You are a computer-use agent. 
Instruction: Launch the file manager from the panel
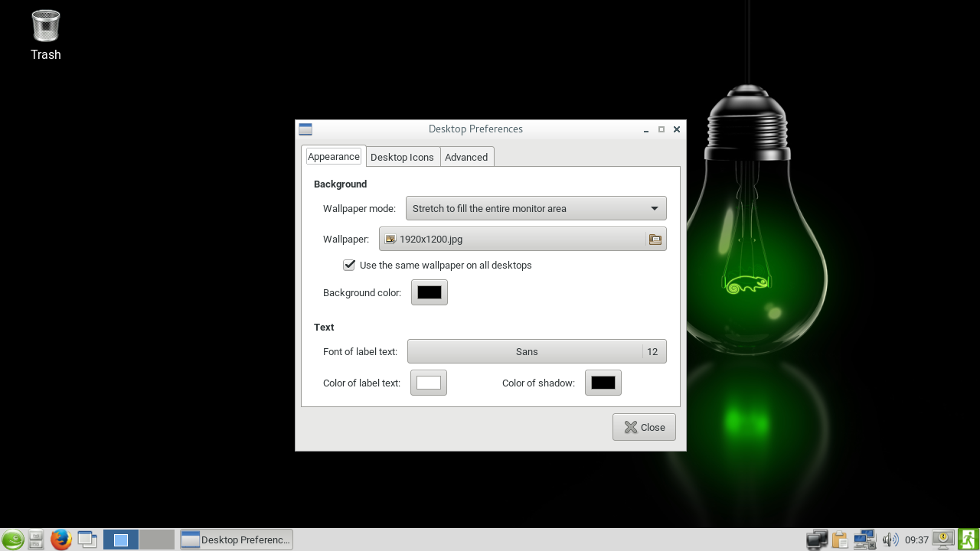point(36,540)
